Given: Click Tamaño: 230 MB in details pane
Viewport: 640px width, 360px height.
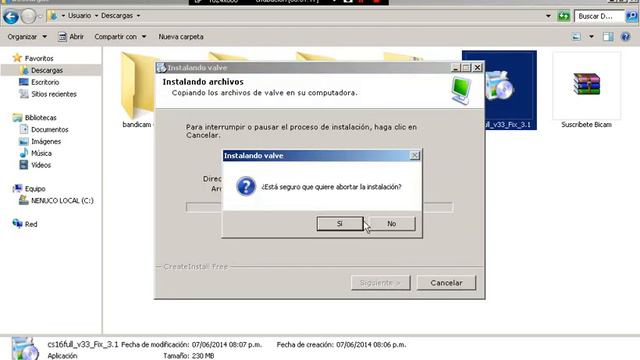Looking at the screenshot, I should click(189, 356).
